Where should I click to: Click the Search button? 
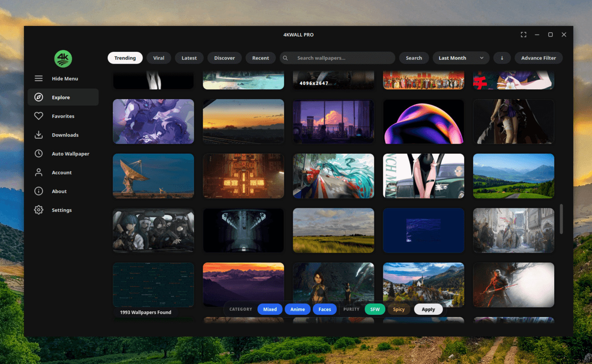(x=414, y=58)
